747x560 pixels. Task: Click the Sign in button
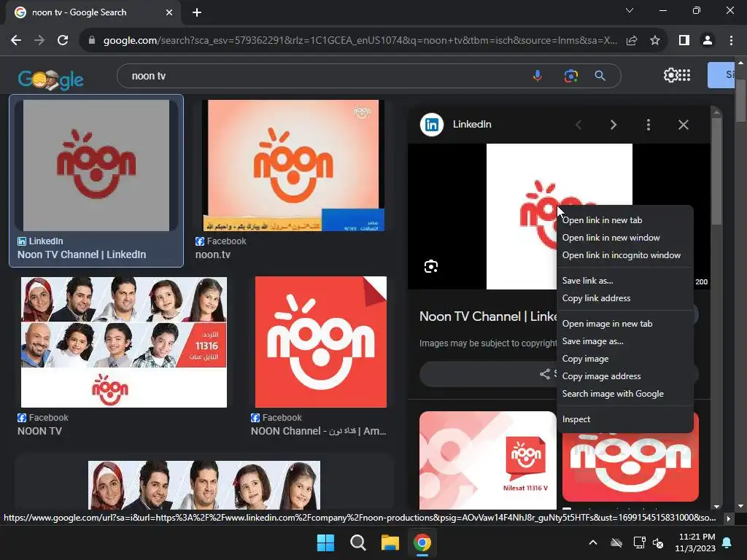point(721,75)
